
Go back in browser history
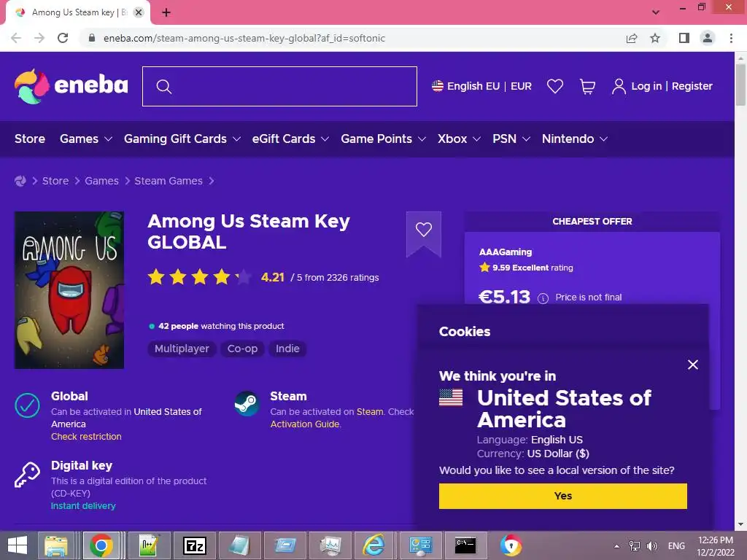point(16,38)
